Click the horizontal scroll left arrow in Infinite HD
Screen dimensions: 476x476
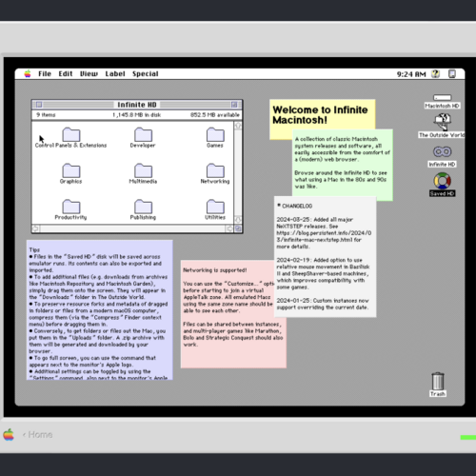coord(35,228)
